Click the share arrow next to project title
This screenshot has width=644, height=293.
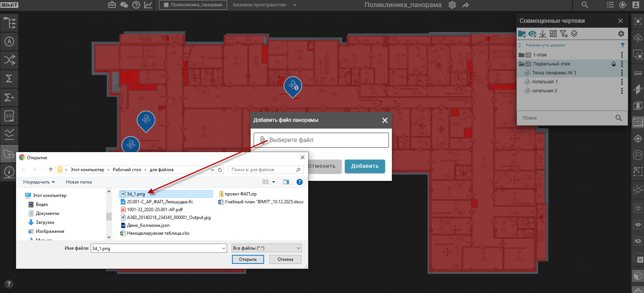point(465,5)
